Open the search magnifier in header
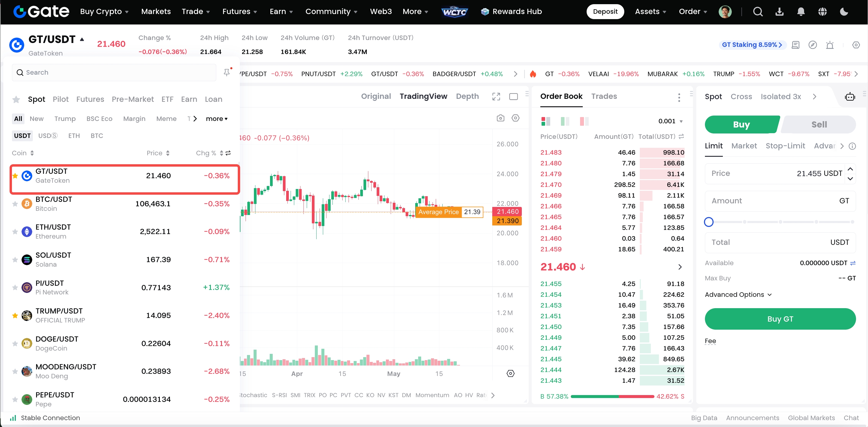 tap(758, 12)
